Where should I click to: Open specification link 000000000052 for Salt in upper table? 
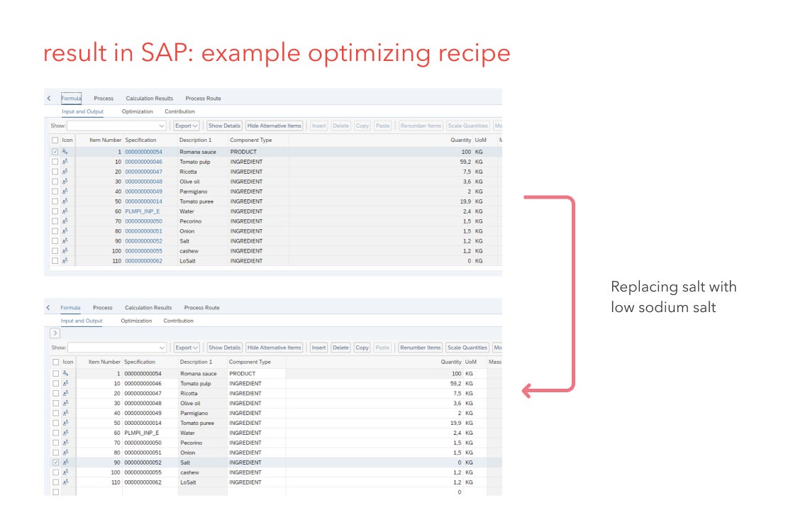point(143,241)
